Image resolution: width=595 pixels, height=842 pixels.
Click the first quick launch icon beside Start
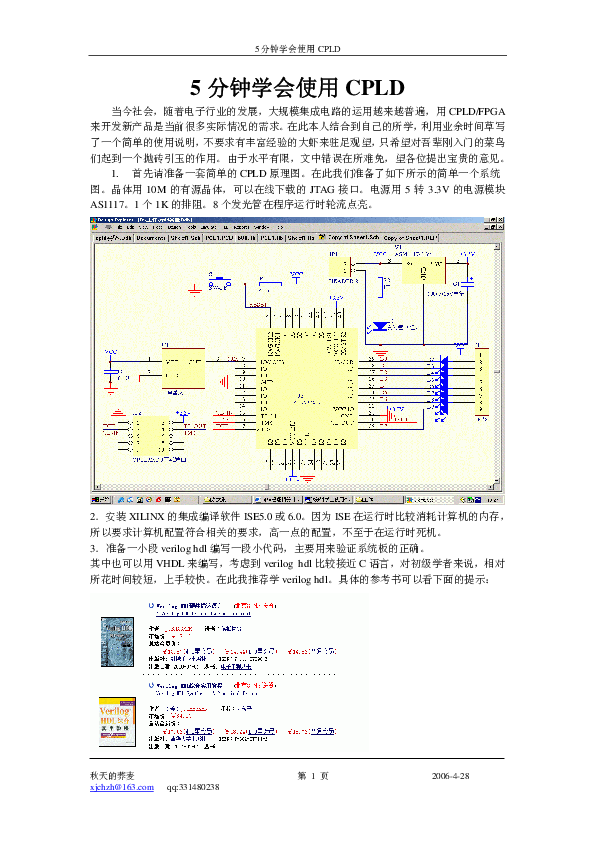tap(121, 500)
